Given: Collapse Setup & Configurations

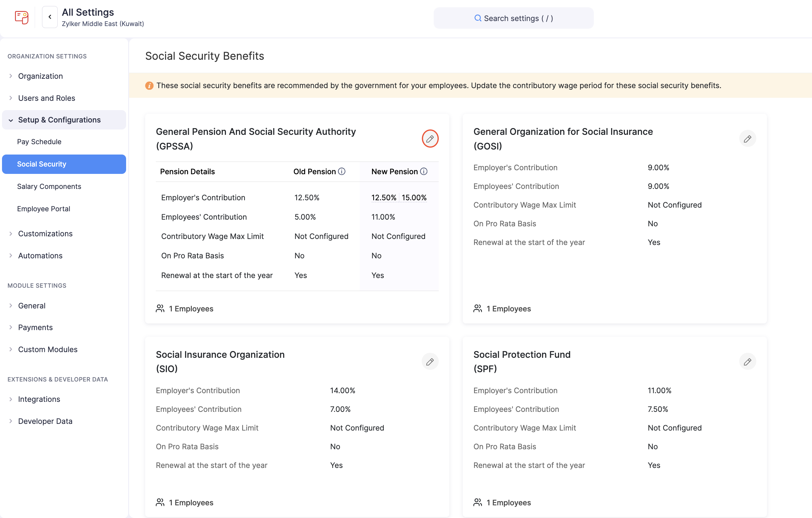Looking at the screenshot, I should 59,120.
